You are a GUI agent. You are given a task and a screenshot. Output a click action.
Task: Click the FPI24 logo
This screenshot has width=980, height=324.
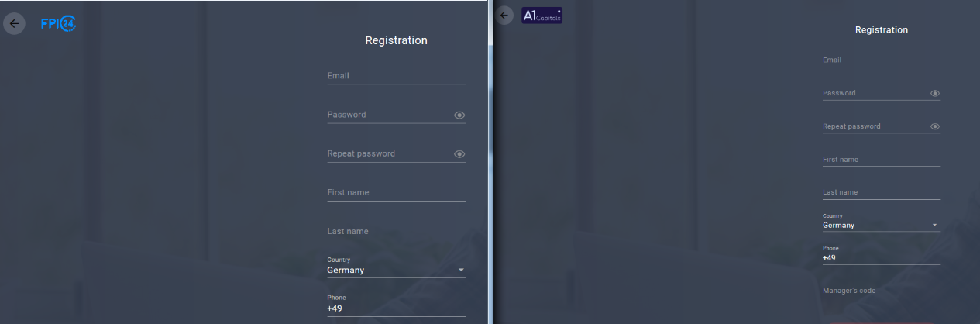(x=58, y=24)
